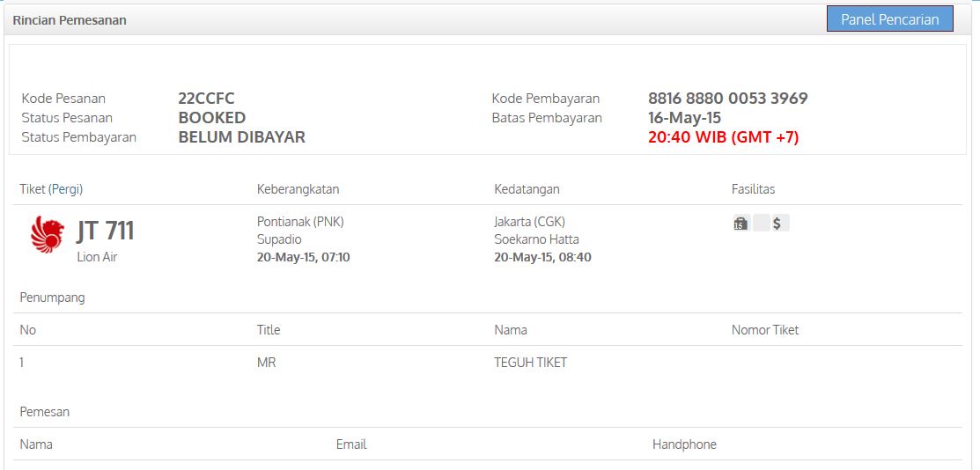980x470 pixels.
Task: Click the Keberangkatan column header
Action: 298,189
